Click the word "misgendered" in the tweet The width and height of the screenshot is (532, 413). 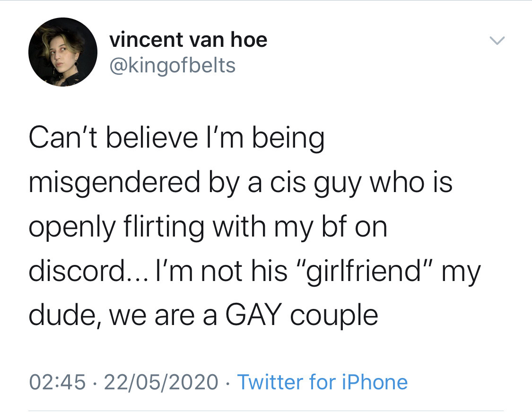coord(114,183)
